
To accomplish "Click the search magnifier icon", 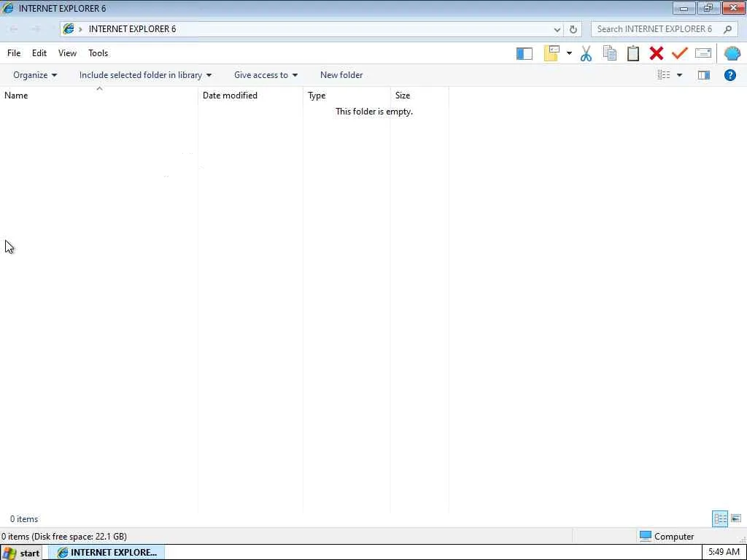I will 727,29.
